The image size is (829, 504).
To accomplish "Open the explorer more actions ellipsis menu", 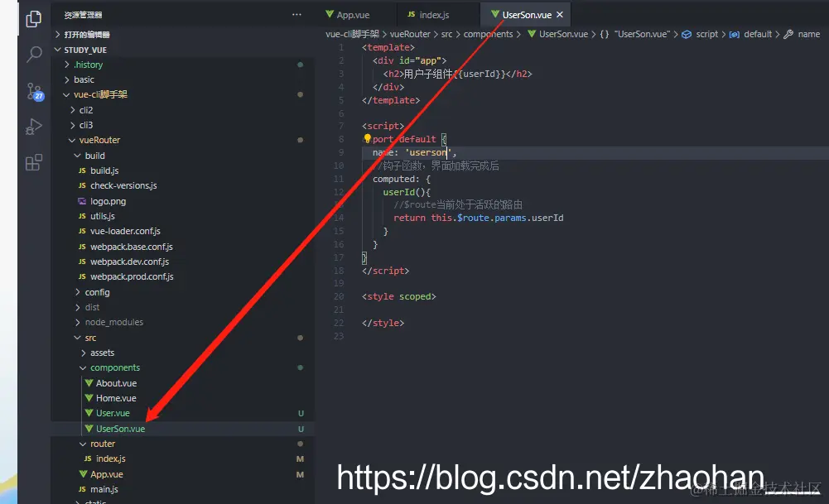I will (296, 15).
